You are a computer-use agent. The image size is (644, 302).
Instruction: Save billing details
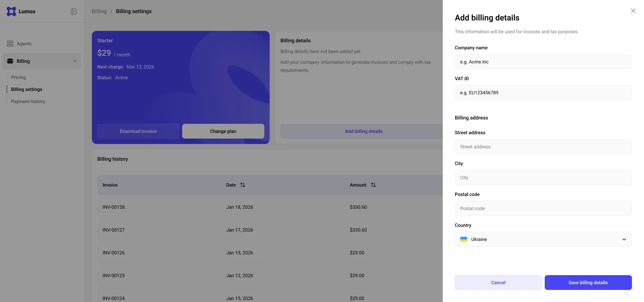[x=588, y=283]
